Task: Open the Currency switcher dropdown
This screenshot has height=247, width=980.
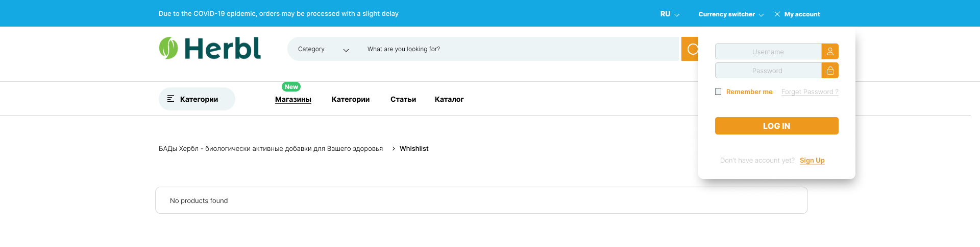Action: 731,14
